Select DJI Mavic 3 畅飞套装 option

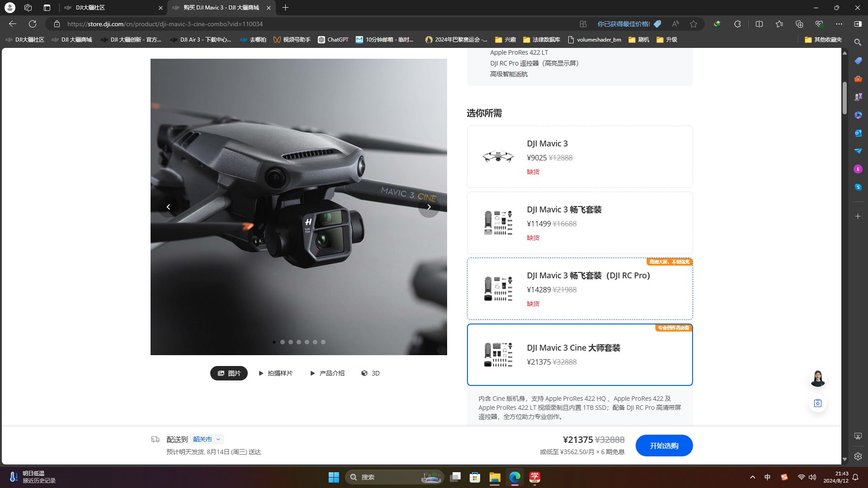(x=580, y=223)
